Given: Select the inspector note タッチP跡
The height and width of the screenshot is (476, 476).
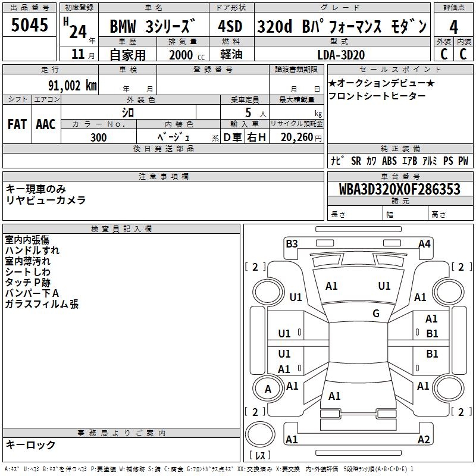Looking at the screenshot, I should [x=27, y=282].
